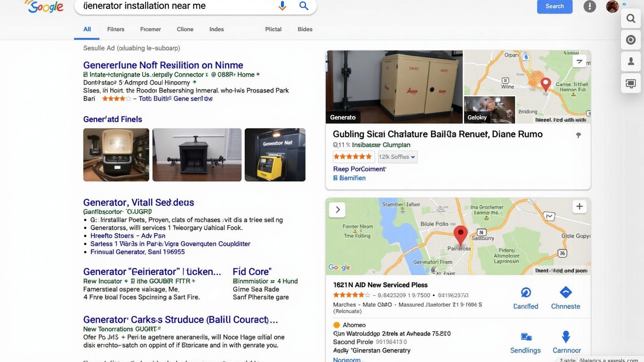The width and height of the screenshot is (644, 362).
Task: Select the yellow generator thumbnail image
Action: pyautogui.click(x=275, y=155)
